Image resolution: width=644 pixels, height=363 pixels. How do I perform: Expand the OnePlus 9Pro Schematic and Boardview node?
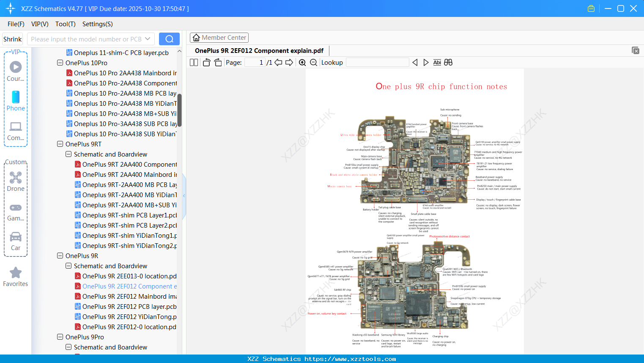(x=68, y=347)
